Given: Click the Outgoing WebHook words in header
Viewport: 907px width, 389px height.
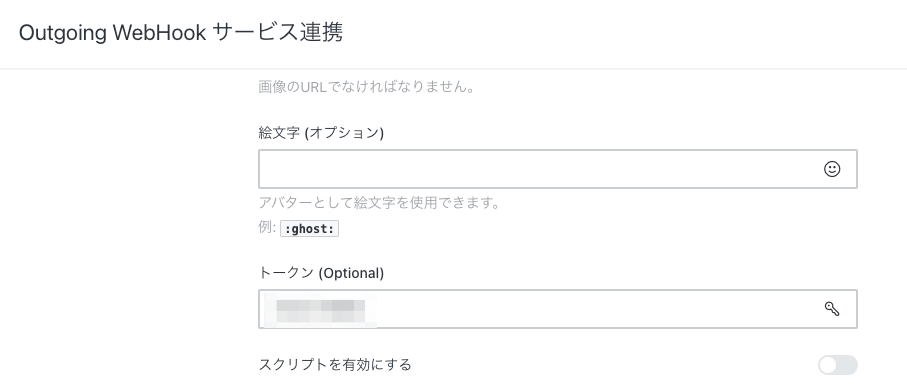Looking at the screenshot, I should 112,34.
